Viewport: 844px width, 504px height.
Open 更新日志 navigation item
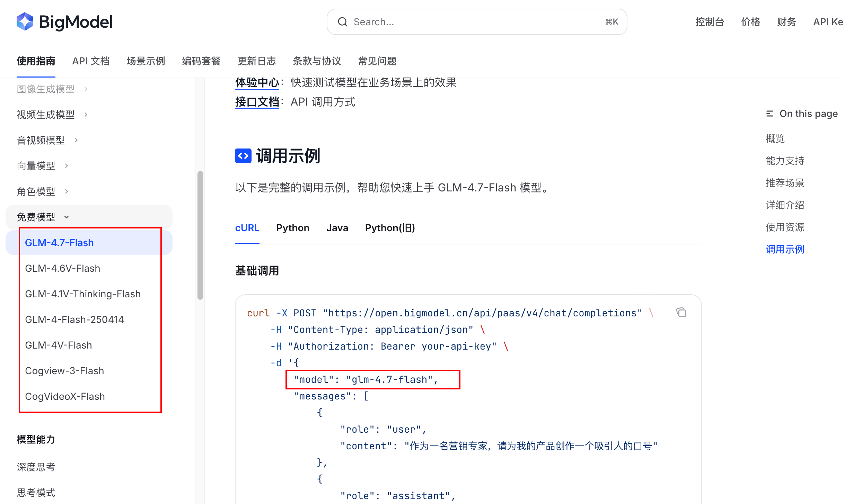[256, 61]
